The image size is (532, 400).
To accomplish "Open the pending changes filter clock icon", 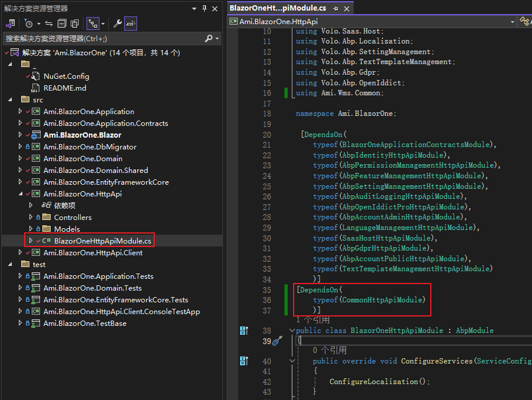I will (28, 24).
